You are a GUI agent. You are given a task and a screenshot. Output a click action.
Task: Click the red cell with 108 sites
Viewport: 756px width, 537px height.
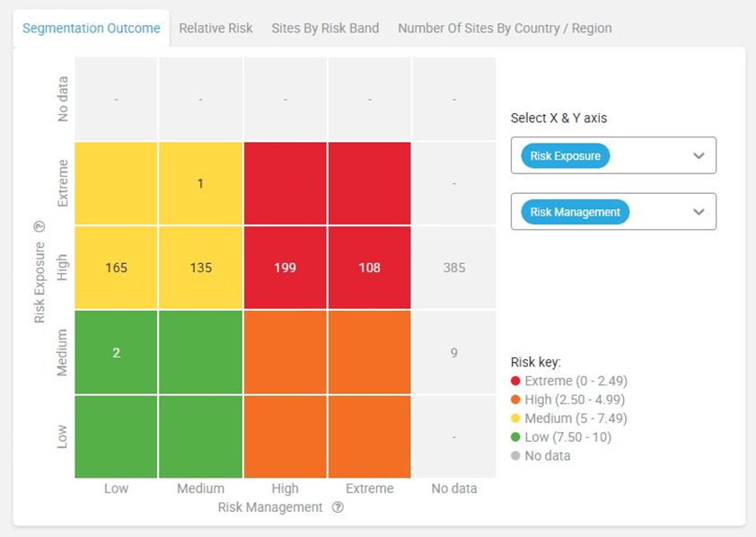click(369, 268)
